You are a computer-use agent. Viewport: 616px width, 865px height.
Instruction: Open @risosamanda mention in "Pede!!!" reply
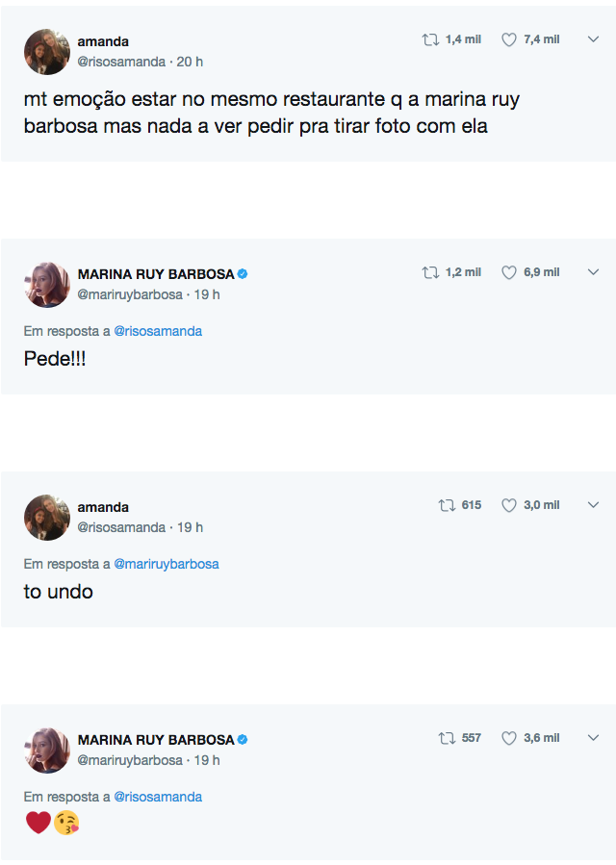pos(158,331)
